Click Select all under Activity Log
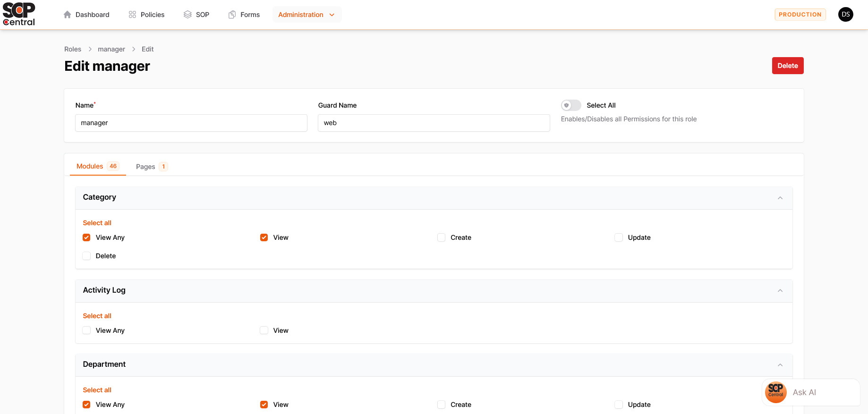 pos(97,316)
